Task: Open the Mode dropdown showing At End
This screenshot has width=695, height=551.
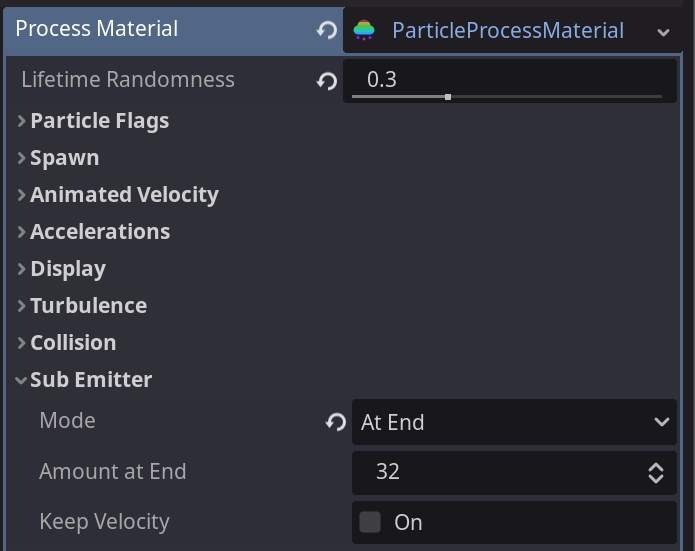Action: click(x=514, y=422)
